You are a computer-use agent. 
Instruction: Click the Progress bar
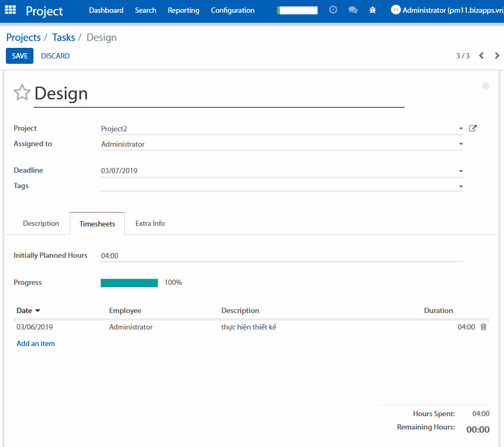click(129, 283)
